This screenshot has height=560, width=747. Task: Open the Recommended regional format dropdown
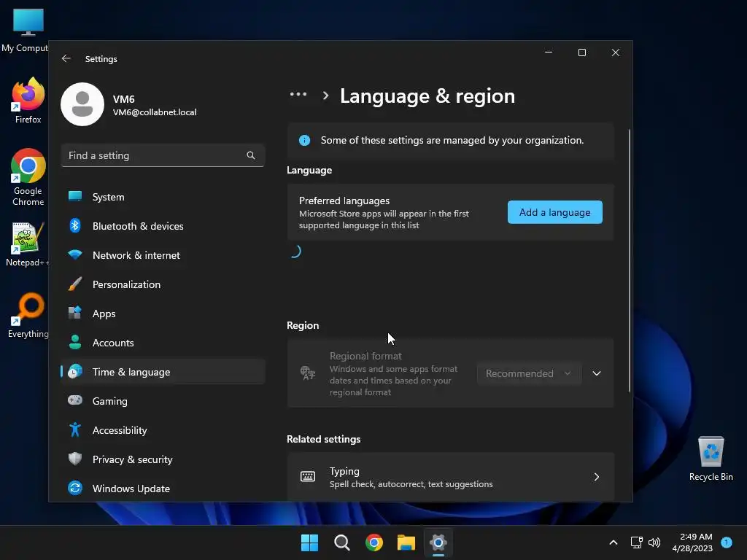[x=529, y=373]
